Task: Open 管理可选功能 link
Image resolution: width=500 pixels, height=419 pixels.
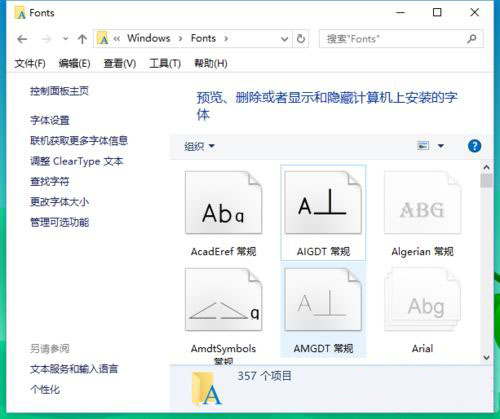Action: tap(59, 222)
